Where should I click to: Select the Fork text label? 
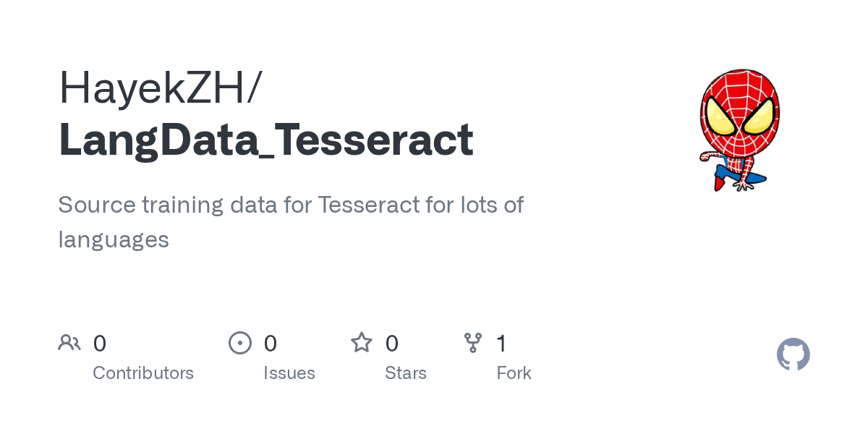point(514,373)
